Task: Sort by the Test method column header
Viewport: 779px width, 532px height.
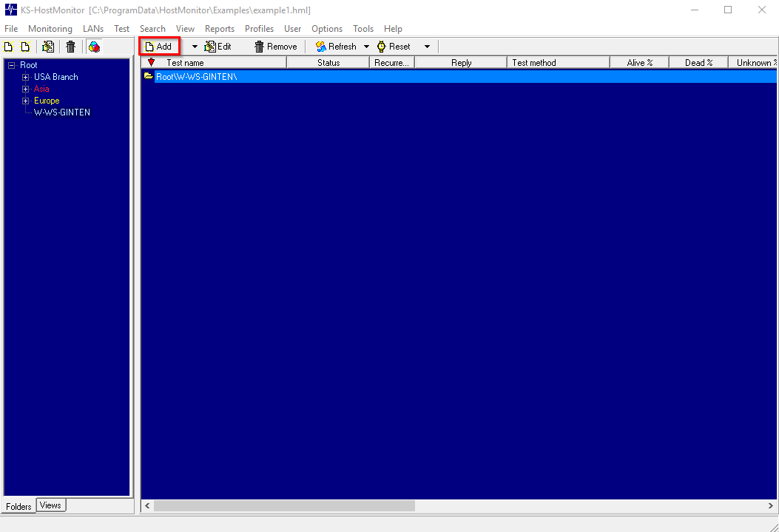Action: coord(558,62)
